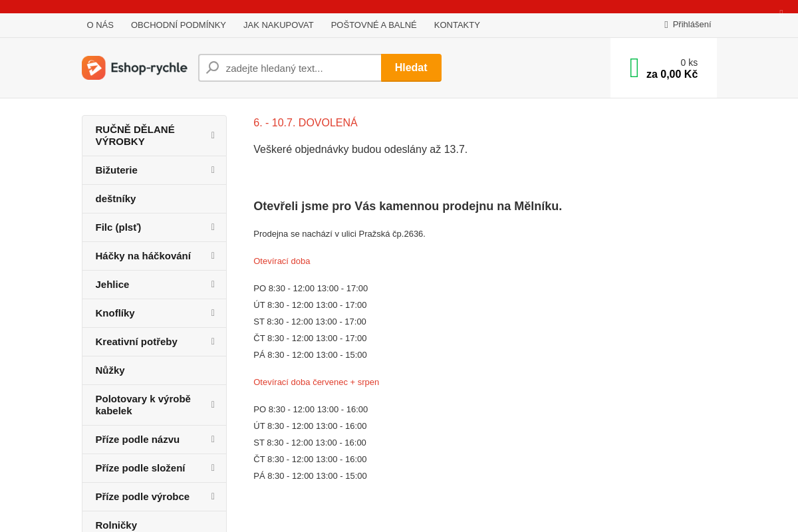Click 'ST 8:30 - 12:00 13:00 - 17:00' row
This screenshot has width=798, height=532.
click(310, 322)
